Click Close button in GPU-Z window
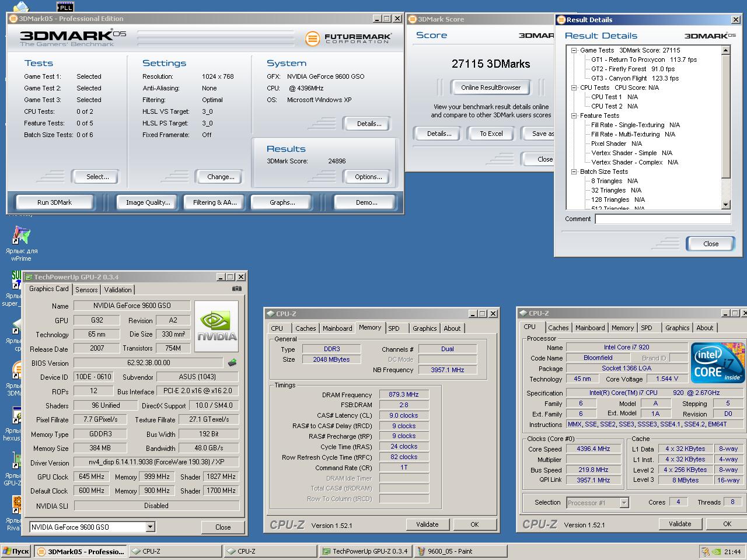Image resolution: width=747 pixels, height=560 pixels. tap(223, 527)
